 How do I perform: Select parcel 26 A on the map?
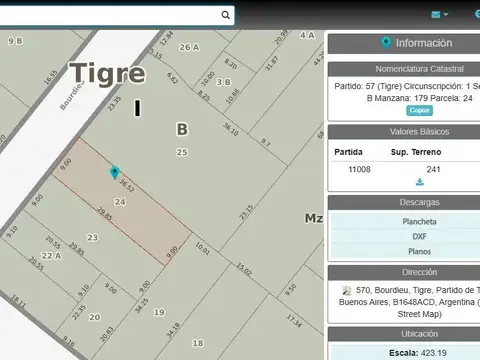tap(189, 47)
